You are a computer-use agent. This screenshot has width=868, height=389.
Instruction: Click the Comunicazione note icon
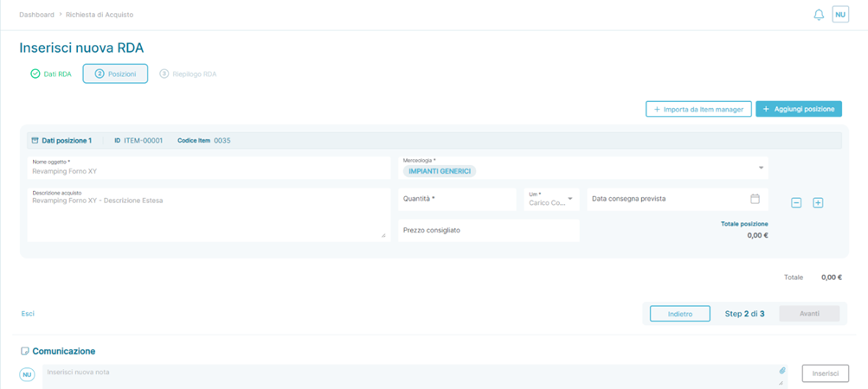(24, 351)
